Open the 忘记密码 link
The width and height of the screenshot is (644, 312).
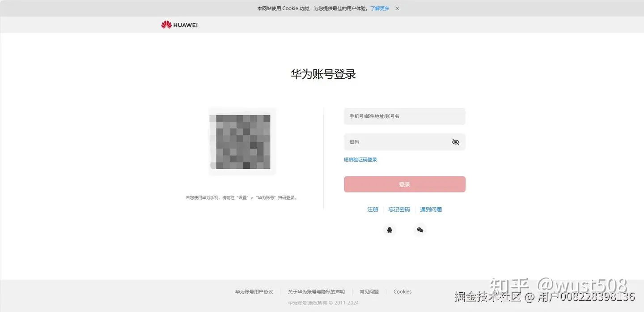click(x=399, y=209)
